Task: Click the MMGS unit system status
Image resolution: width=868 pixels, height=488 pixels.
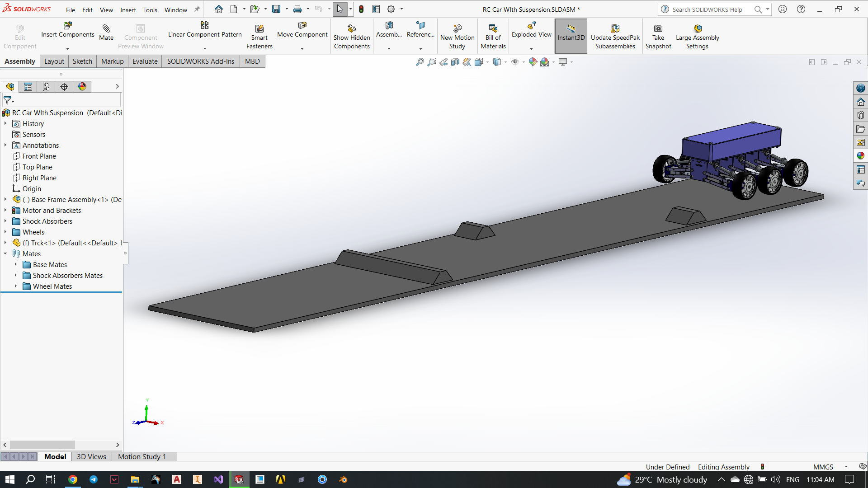Action: pyautogui.click(x=823, y=467)
